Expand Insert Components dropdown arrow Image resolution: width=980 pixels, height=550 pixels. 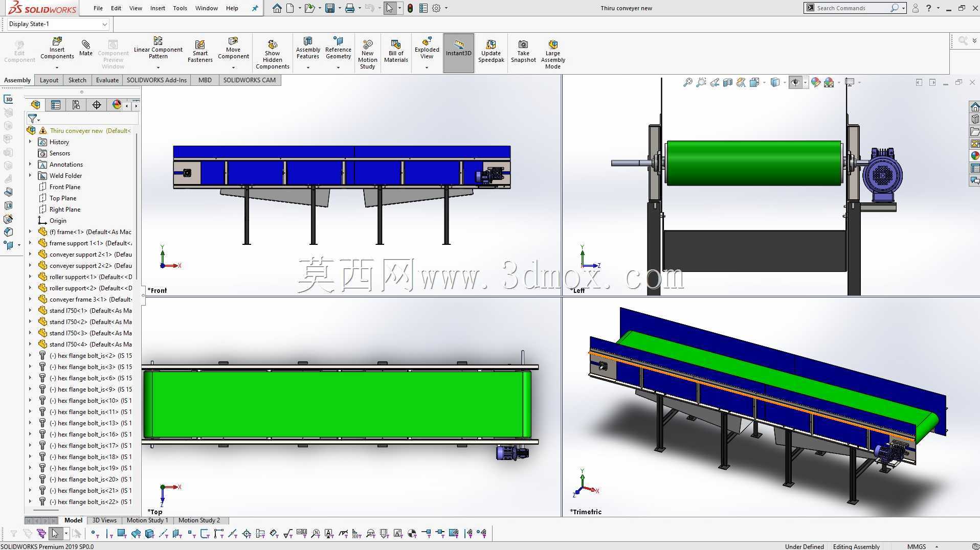[x=57, y=67]
